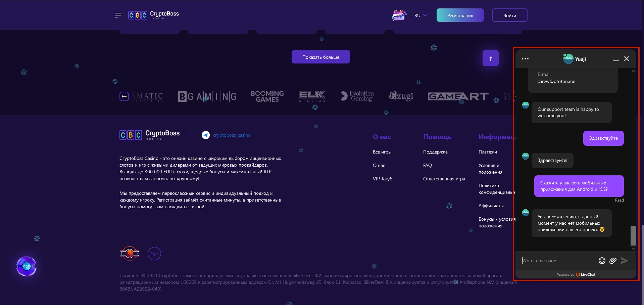Select the GameArt provider logo
This screenshot has height=305, width=644.
(x=458, y=96)
